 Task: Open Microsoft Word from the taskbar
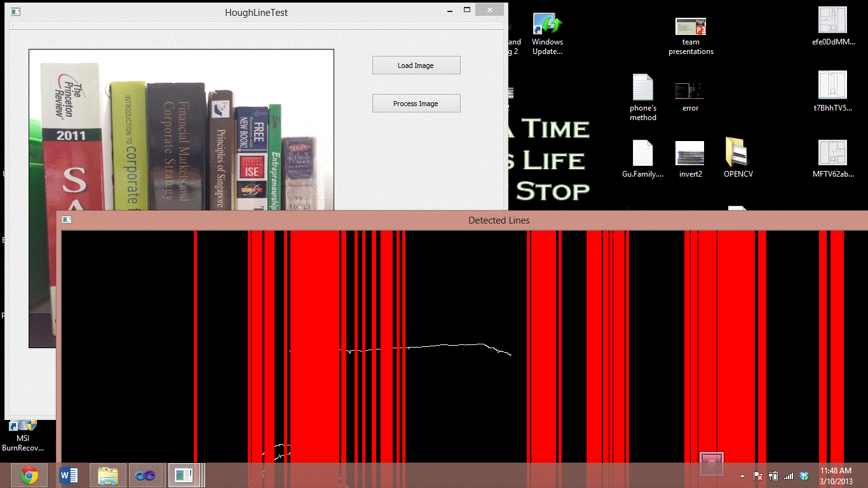(x=69, y=475)
